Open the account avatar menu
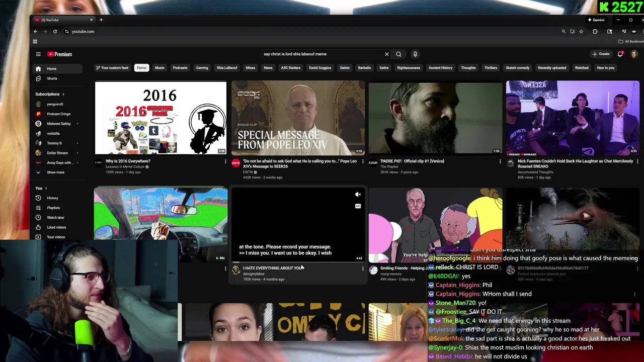This screenshot has width=644, height=362. pos(634,54)
